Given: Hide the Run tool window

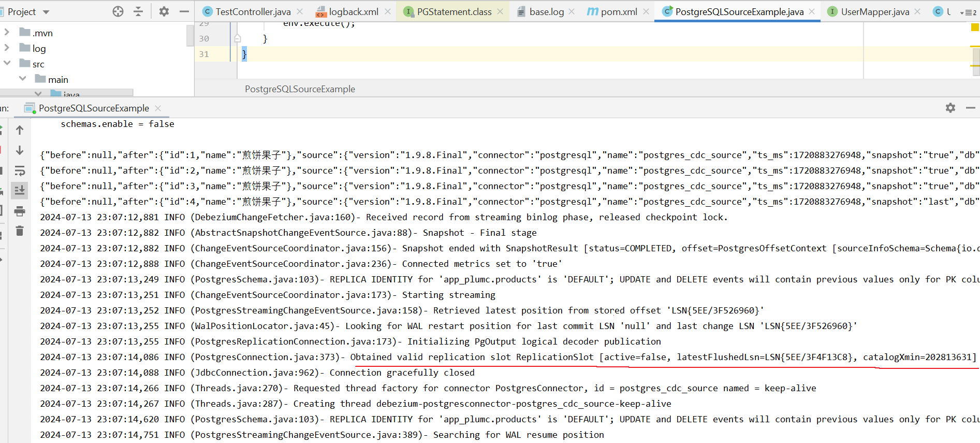Looking at the screenshot, I should 971,108.
